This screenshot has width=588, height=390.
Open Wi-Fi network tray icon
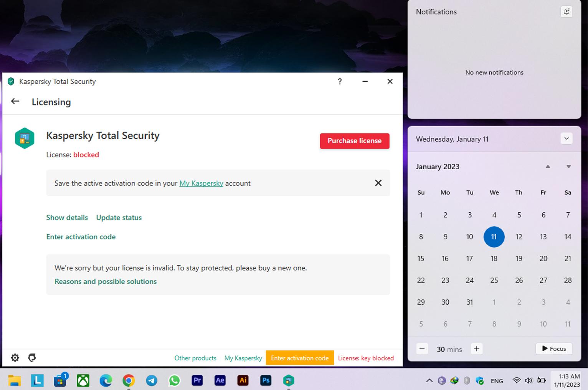[x=517, y=380]
